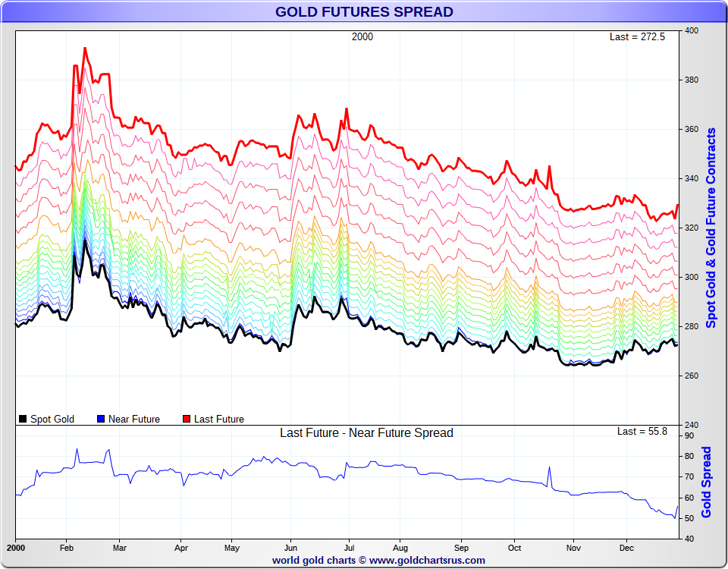Click the '50' spread axis tick
This screenshot has width=728, height=569.
[689, 518]
